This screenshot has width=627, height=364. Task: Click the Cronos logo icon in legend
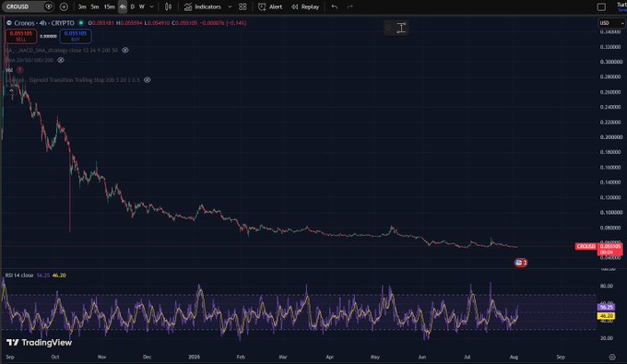(9, 23)
